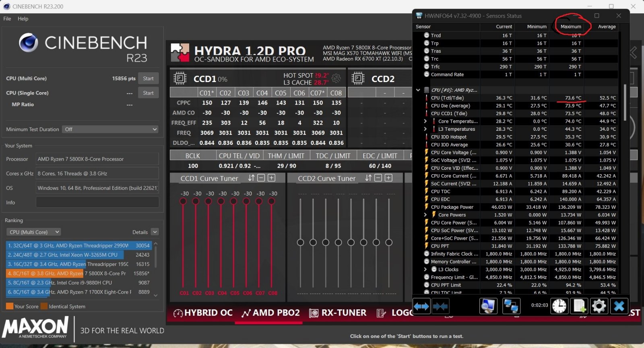The width and height of the screenshot is (644, 348).
Task: Open HWiNFO sensor settings gear icon
Action: 599,306
